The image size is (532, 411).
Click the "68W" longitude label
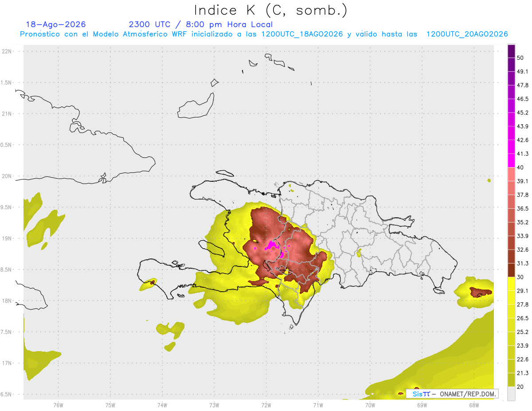click(473, 405)
